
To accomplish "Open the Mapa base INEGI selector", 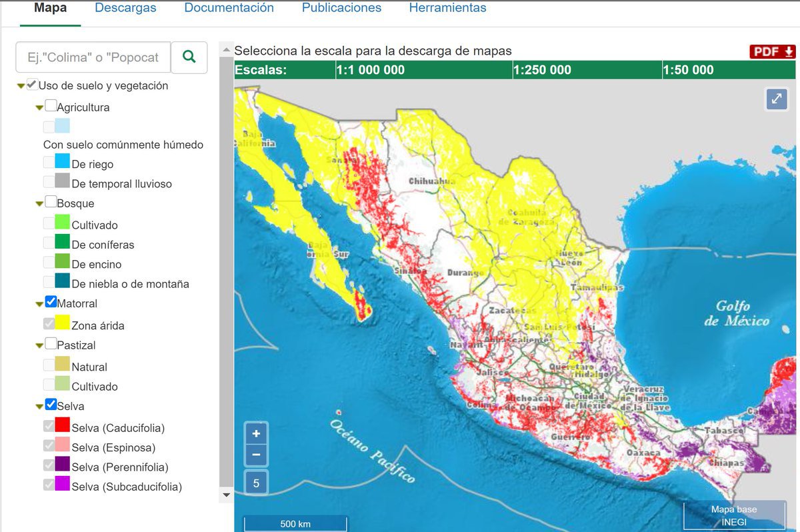I will coord(733,515).
